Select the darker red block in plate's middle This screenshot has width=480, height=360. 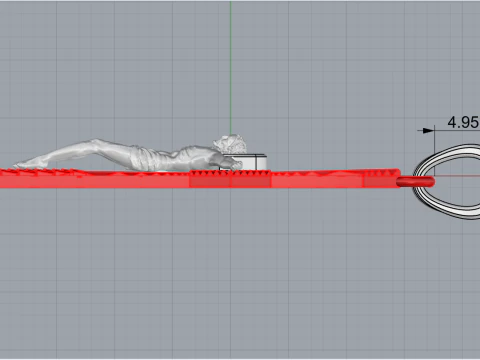[x=230, y=179]
